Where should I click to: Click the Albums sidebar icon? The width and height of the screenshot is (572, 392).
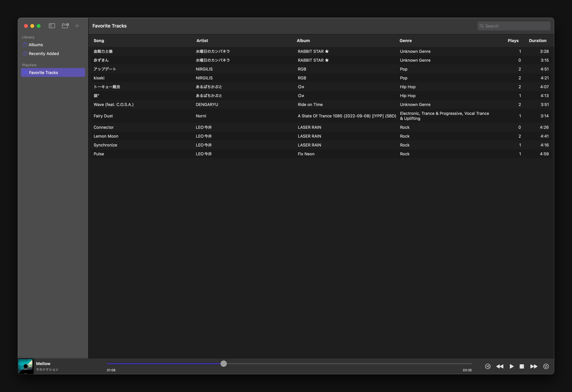click(x=25, y=45)
